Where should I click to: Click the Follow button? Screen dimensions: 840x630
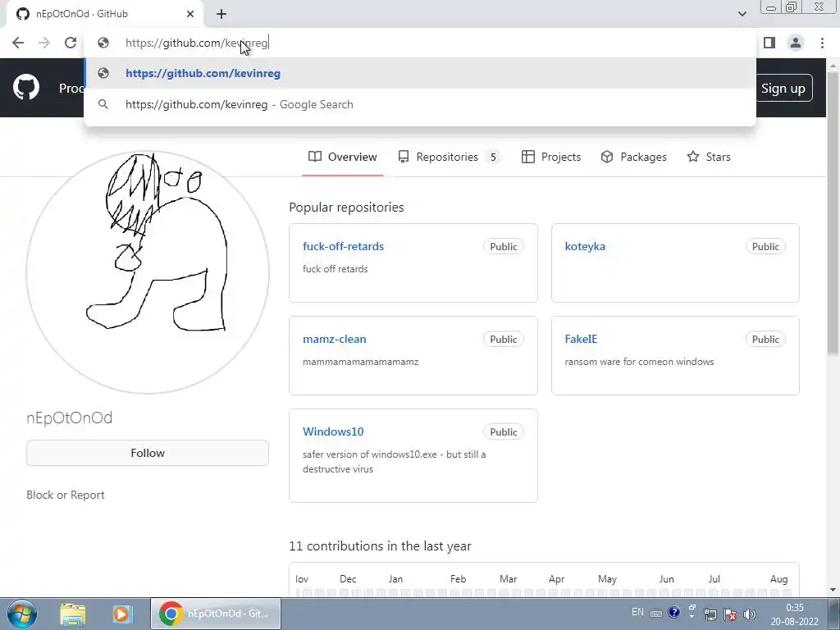[148, 453]
